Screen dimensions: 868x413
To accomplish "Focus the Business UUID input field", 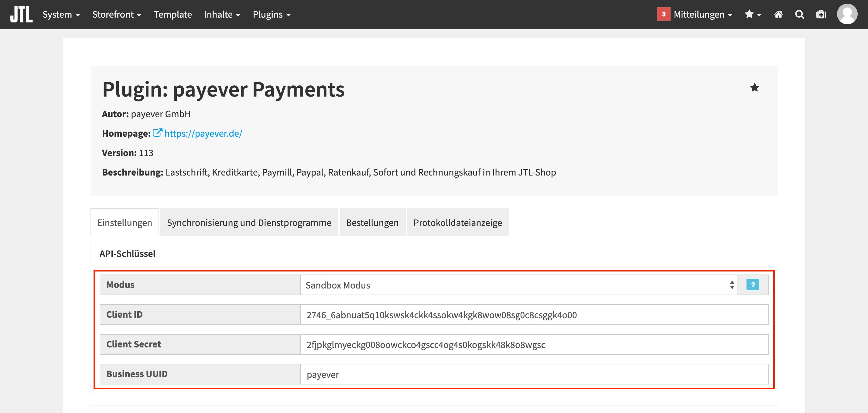I will pyautogui.click(x=534, y=374).
